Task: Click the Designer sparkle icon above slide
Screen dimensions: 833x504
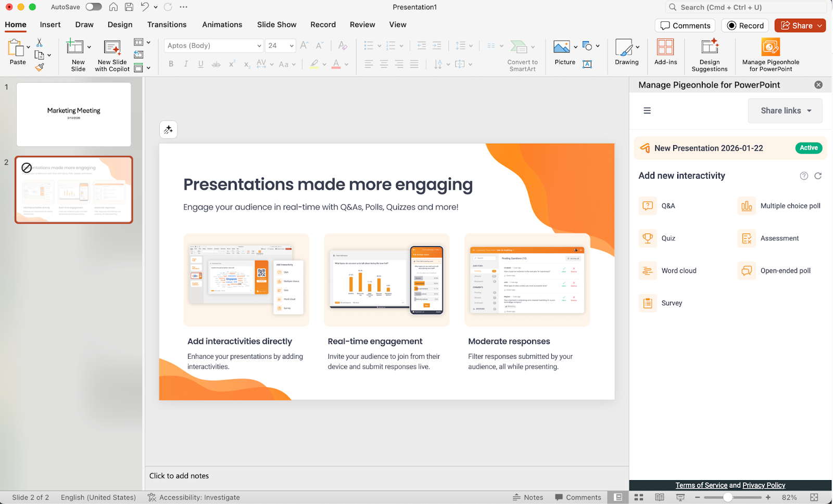Action: (168, 130)
